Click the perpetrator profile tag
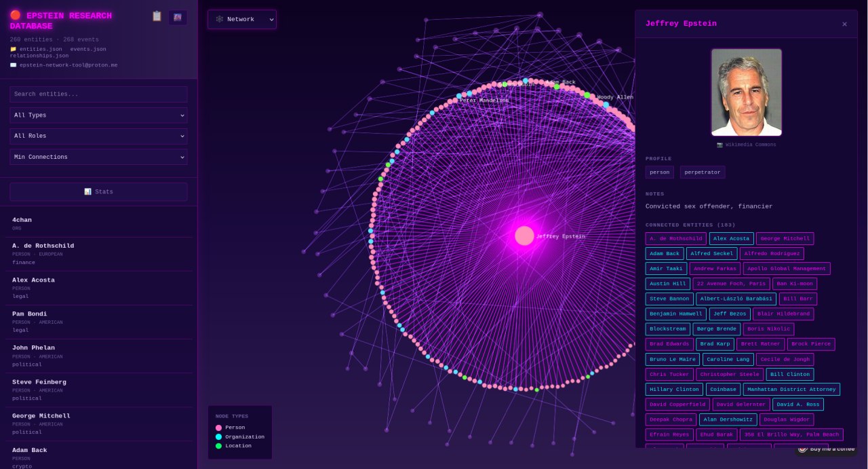 tap(703, 172)
